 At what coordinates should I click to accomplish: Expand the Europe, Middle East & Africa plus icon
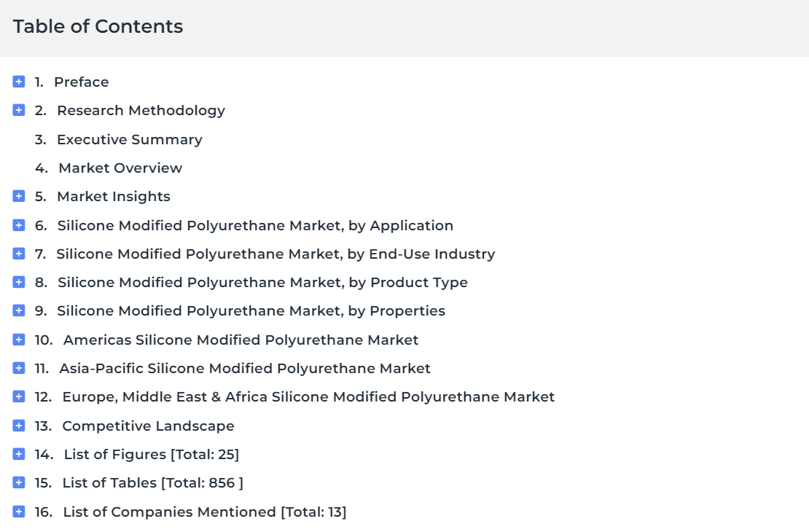[x=18, y=396]
